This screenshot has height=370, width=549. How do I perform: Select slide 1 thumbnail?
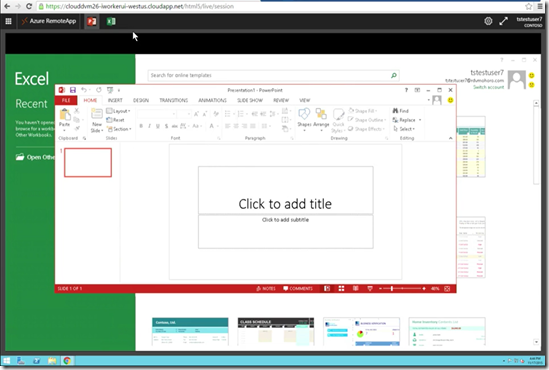pos(88,162)
